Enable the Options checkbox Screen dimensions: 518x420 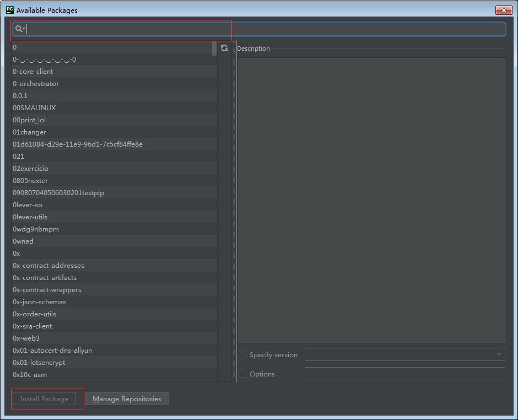pos(242,374)
